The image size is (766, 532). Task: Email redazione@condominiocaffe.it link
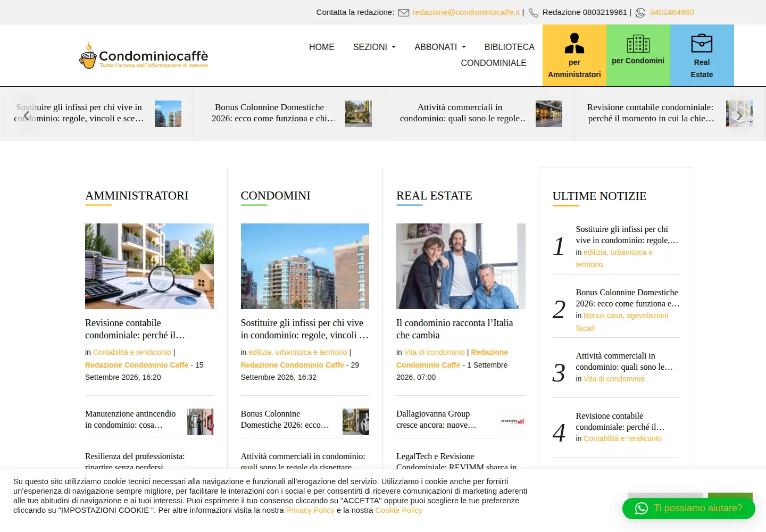click(466, 12)
